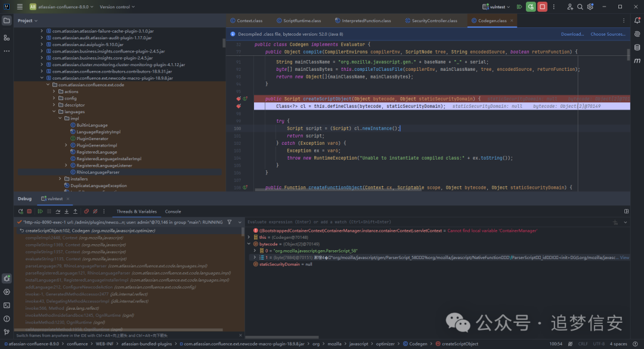Open the Project tool window icon
The height and width of the screenshot is (349, 644).
(7, 20)
